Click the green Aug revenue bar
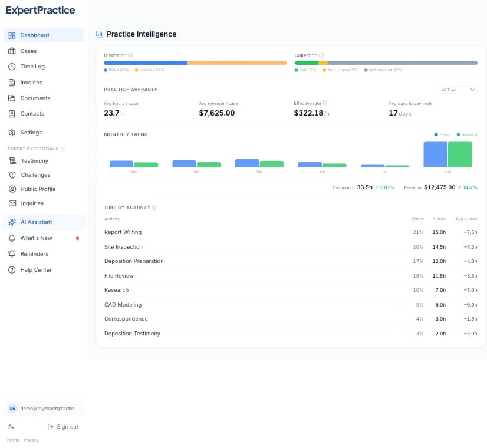The width and height of the screenshot is (487, 448). [x=460, y=154]
